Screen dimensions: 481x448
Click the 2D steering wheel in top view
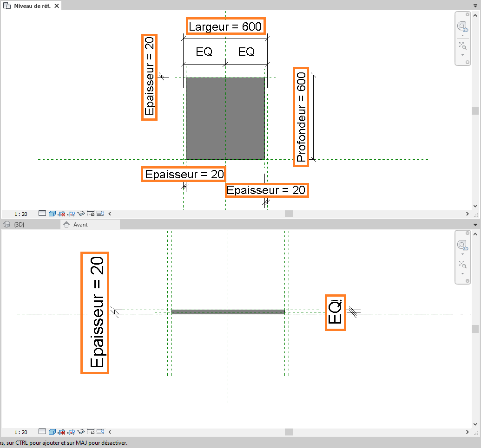click(x=462, y=26)
